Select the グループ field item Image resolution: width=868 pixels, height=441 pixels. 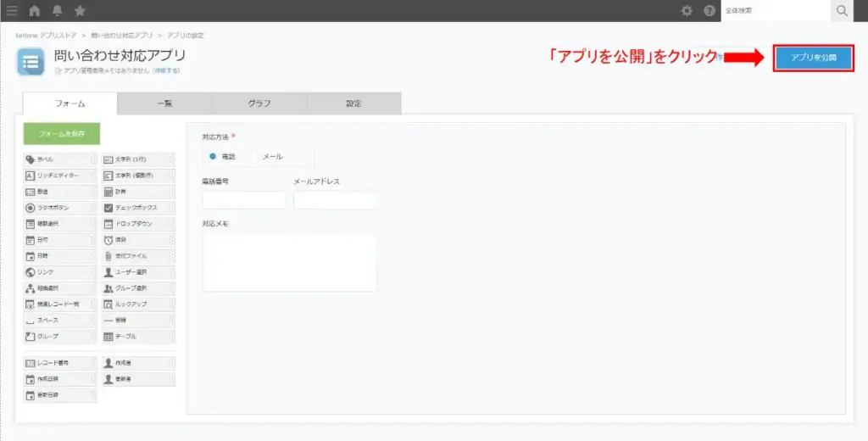coord(60,337)
